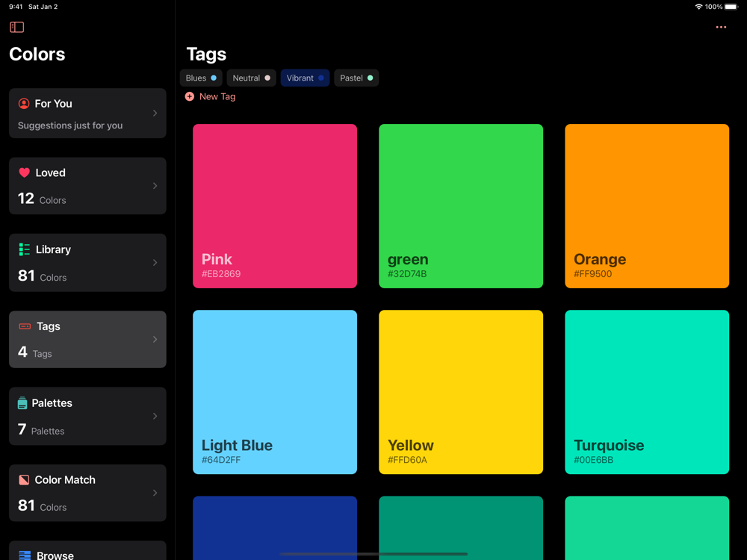Click the 12 Colors count under Loved
The image size is (747, 560).
42,199
